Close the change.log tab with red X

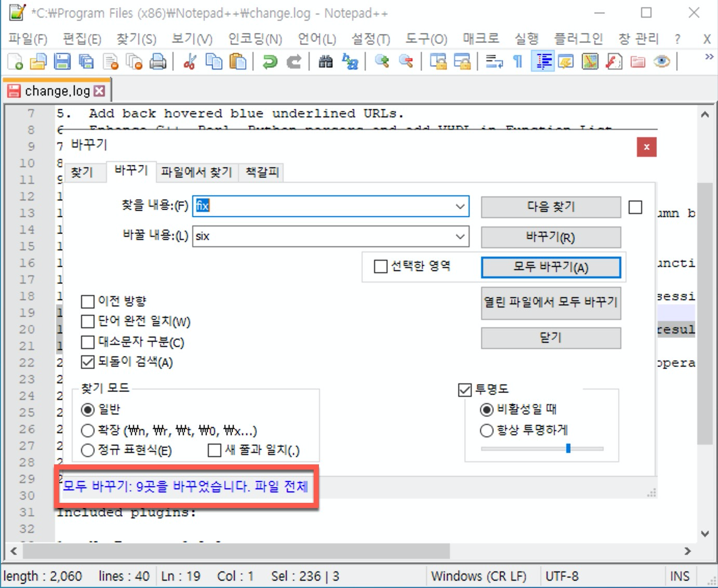coord(99,91)
